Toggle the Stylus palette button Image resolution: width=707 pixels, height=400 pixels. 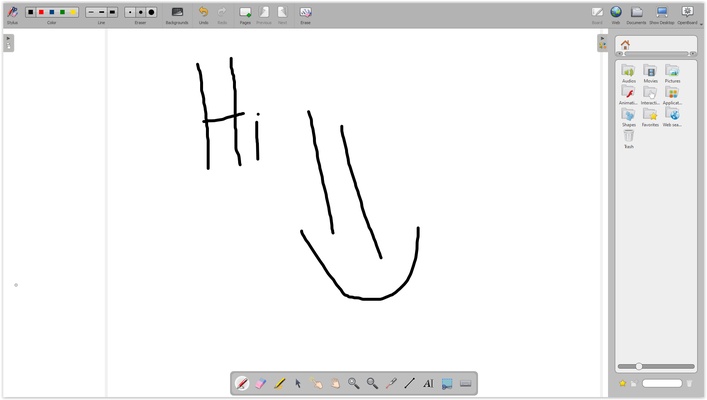(x=12, y=13)
